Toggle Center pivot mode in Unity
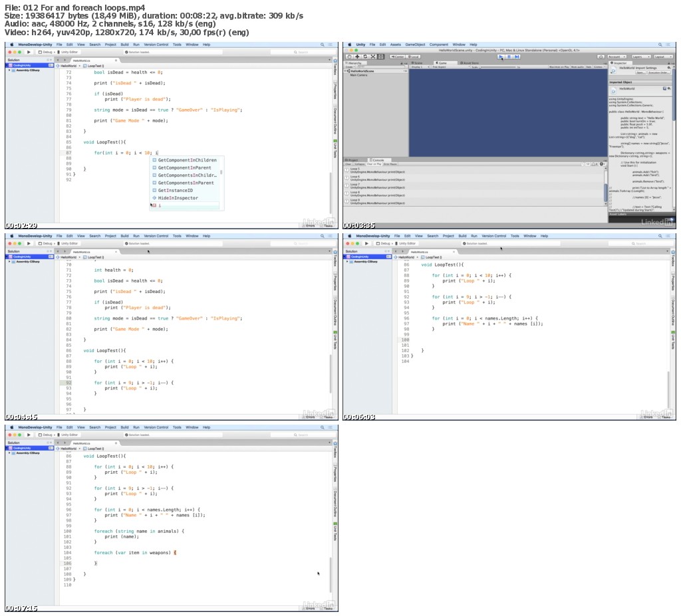This screenshot has height=616, width=681. 398,57
